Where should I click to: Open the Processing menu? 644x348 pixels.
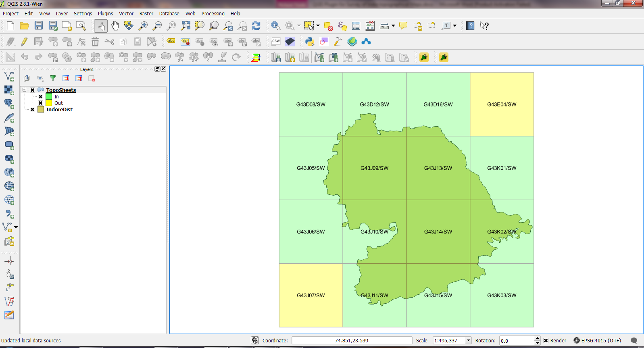coord(213,14)
